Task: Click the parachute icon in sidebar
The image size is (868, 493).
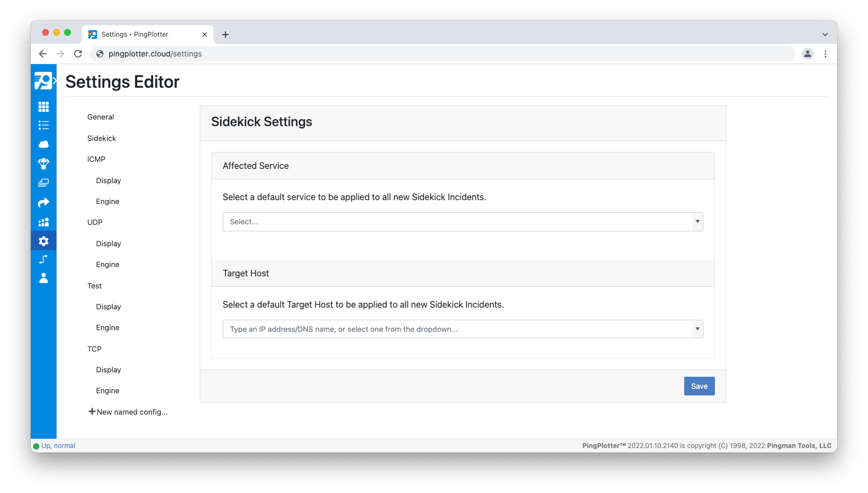Action: 43,163
